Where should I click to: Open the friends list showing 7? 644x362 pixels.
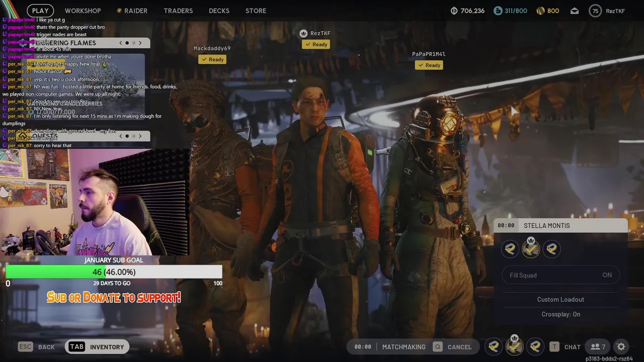pyautogui.click(x=598, y=346)
